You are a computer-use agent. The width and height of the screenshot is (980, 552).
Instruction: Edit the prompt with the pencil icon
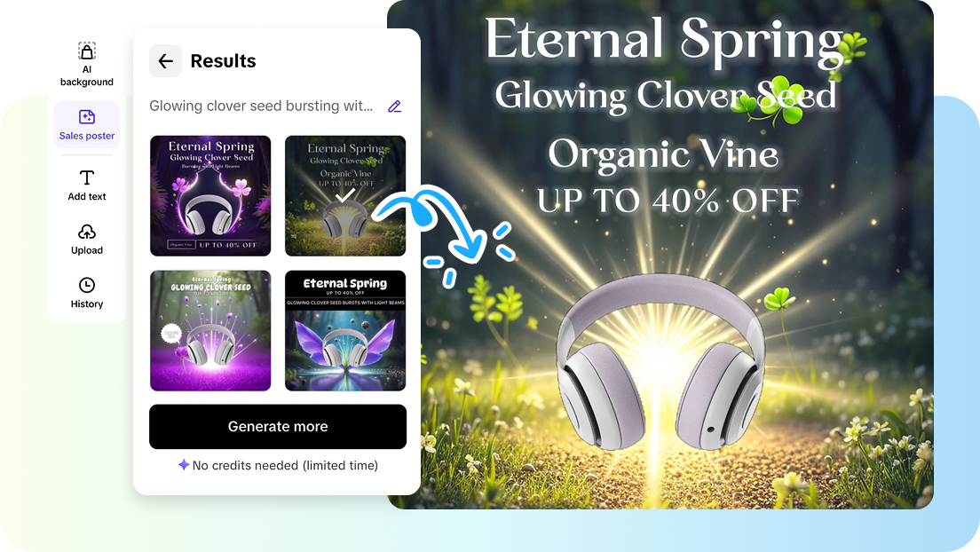tap(394, 106)
